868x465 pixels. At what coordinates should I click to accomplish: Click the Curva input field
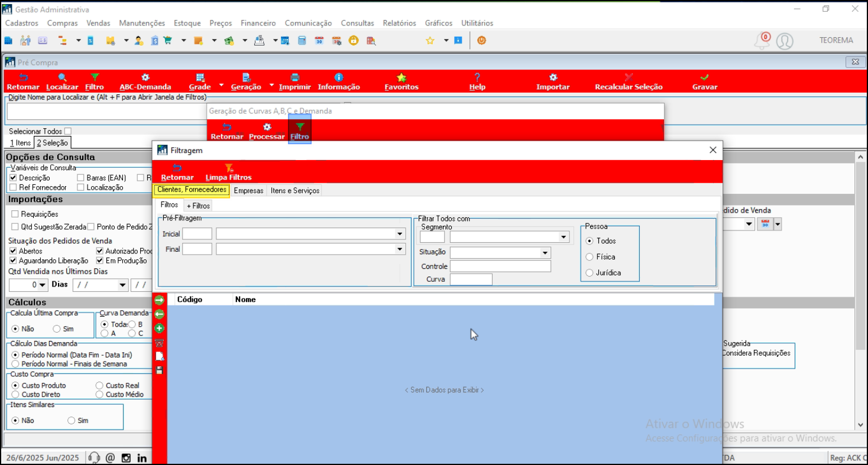coord(471,279)
